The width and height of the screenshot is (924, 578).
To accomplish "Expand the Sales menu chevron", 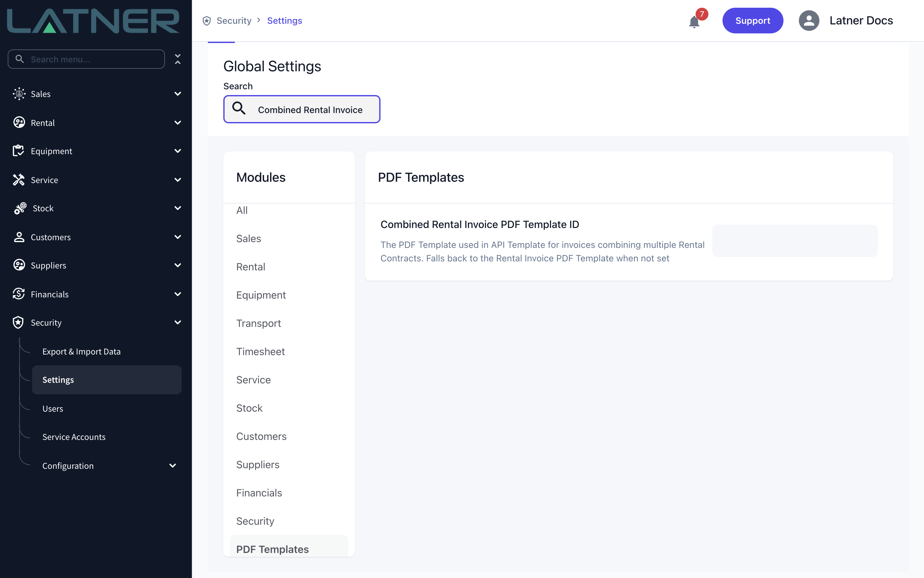I will 177,94.
